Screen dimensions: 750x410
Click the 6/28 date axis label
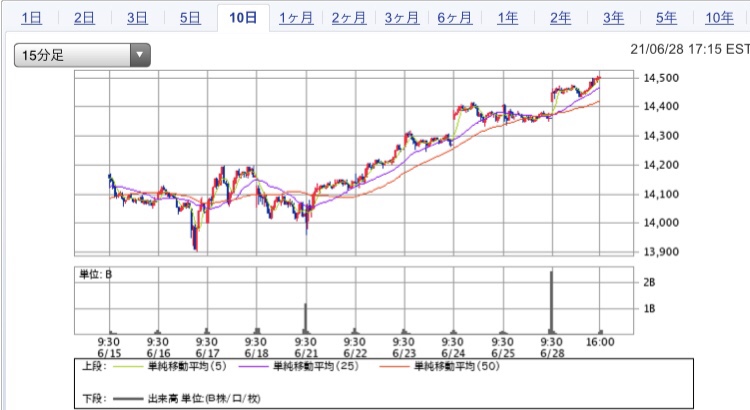(x=552, y=354)
